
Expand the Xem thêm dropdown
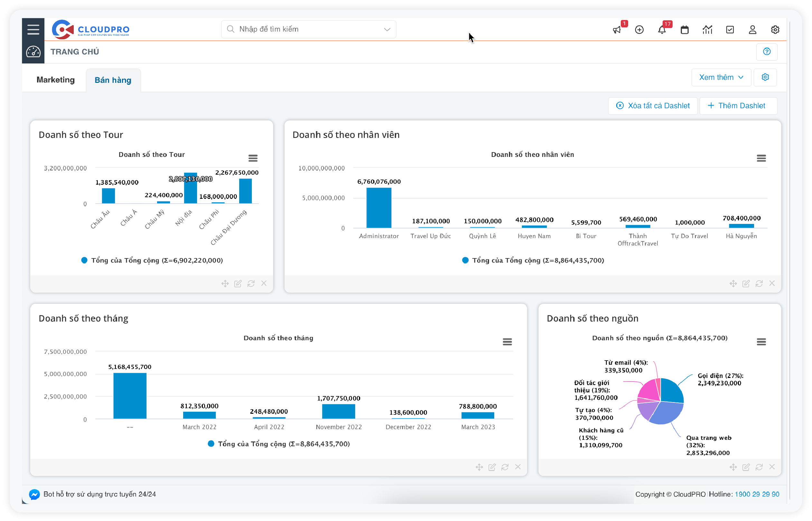(x=721, y=77)
